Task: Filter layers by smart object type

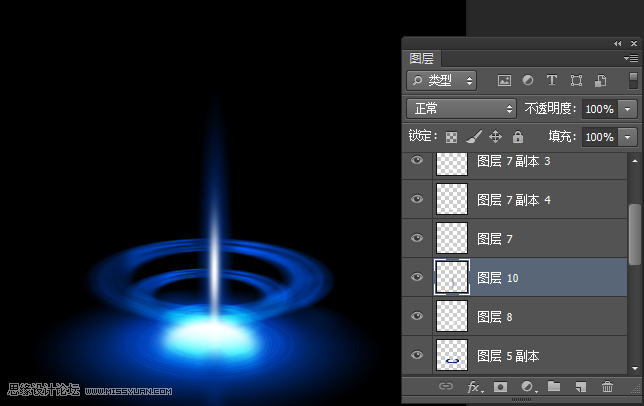Action: point(600,80)
